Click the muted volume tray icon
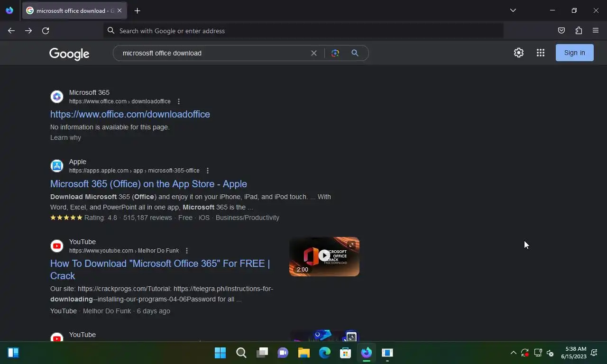 point(550,353)
